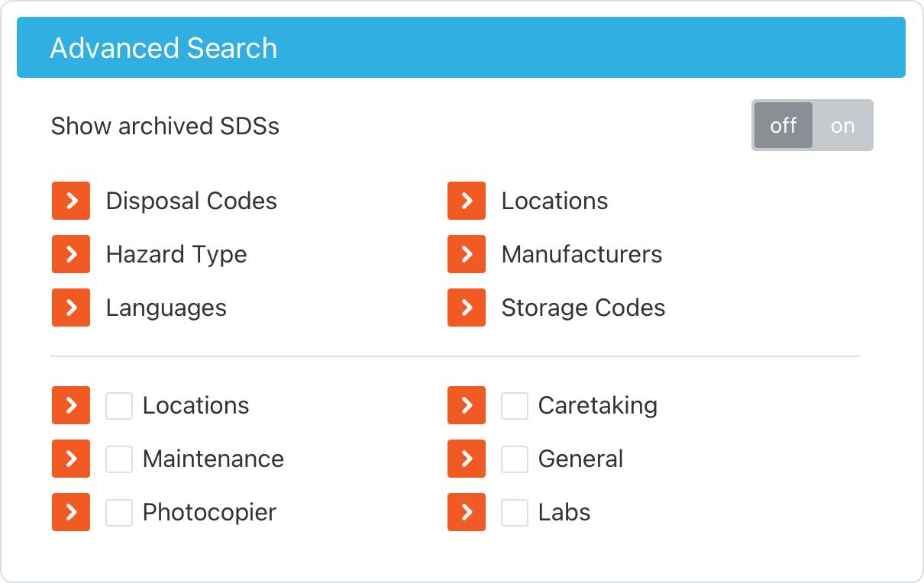Open the Hazard Type section via its arrow icon
The width and height of the screenshot is (924, 583).
pos(70,254)
